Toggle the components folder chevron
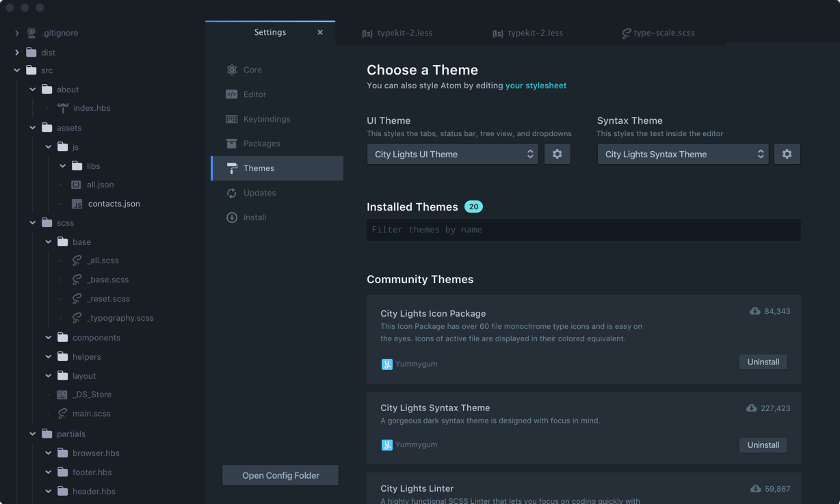The height and width of the screenshot is (504, 840). point(49,338)
